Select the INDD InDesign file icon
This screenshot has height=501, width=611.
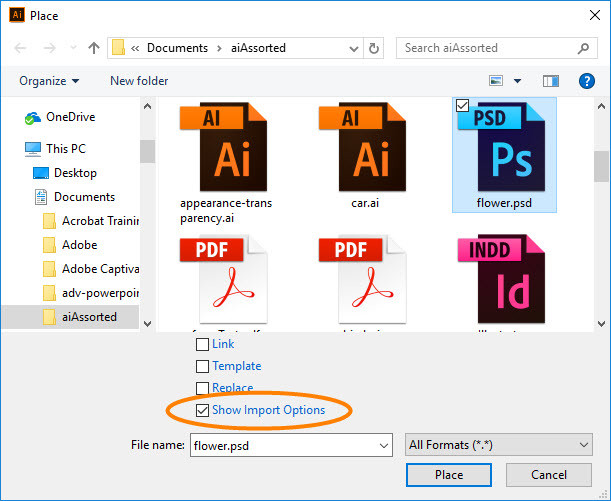click(502, 279)
